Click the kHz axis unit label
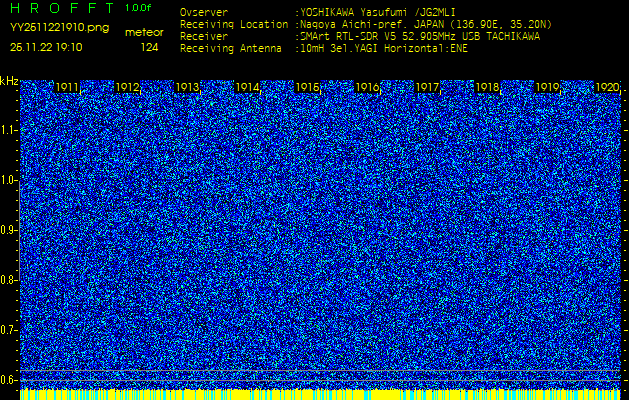The height and width of the screenshot is (400, 629). point(9,81)
